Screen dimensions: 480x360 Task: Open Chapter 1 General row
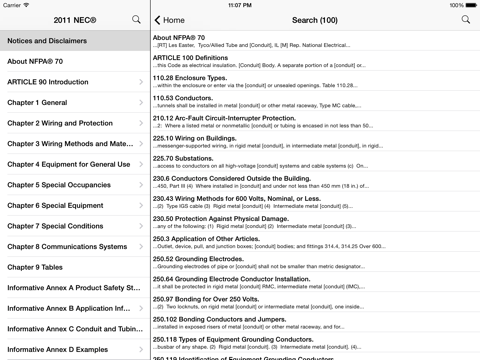point(75,102)
